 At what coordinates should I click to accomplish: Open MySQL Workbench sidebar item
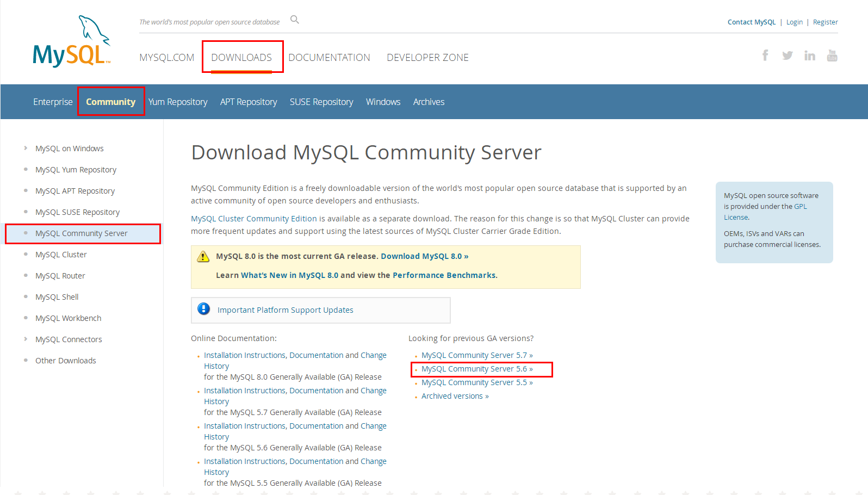[x=69, y=318]
